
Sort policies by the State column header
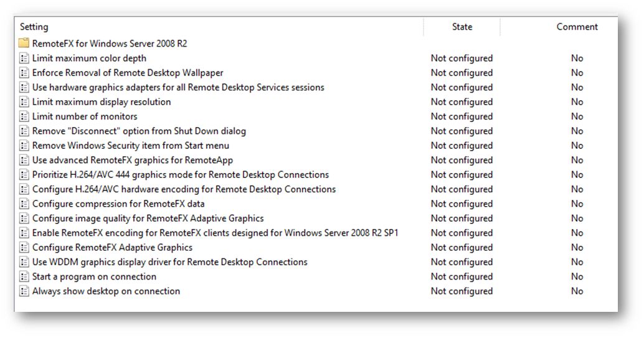click(462, 27)
